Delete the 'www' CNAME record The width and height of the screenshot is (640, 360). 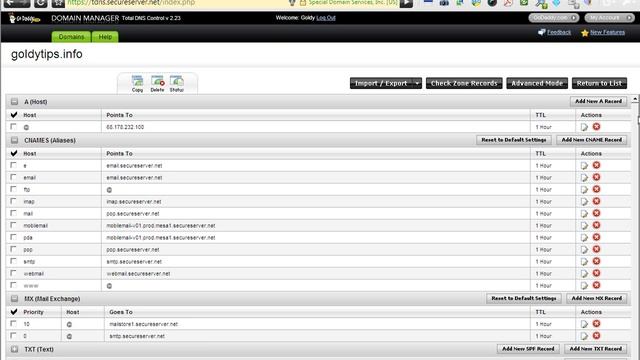[596, 285]
